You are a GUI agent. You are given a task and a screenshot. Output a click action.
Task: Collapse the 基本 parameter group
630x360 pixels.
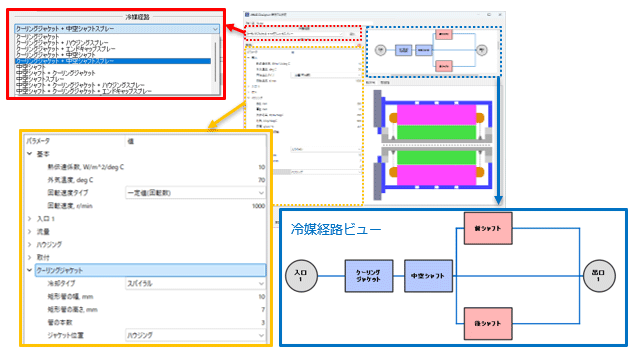(x=30, y=154)
